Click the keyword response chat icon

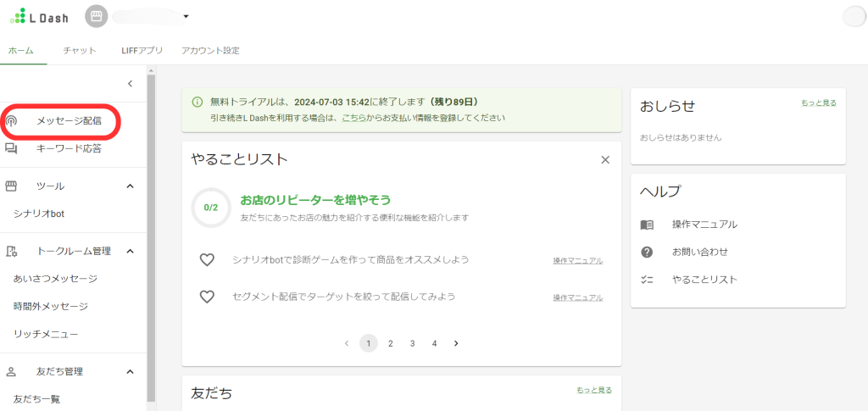(12, 148)
